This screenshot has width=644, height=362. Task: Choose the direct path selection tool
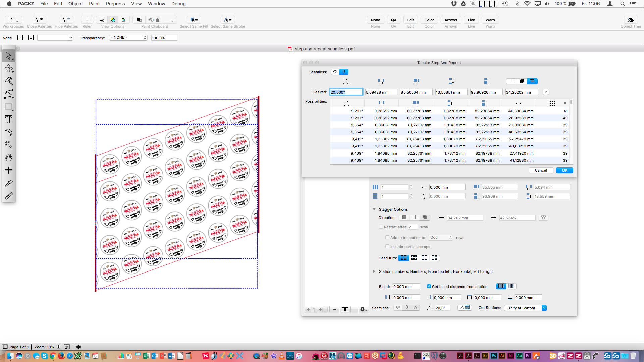point(8,94)
